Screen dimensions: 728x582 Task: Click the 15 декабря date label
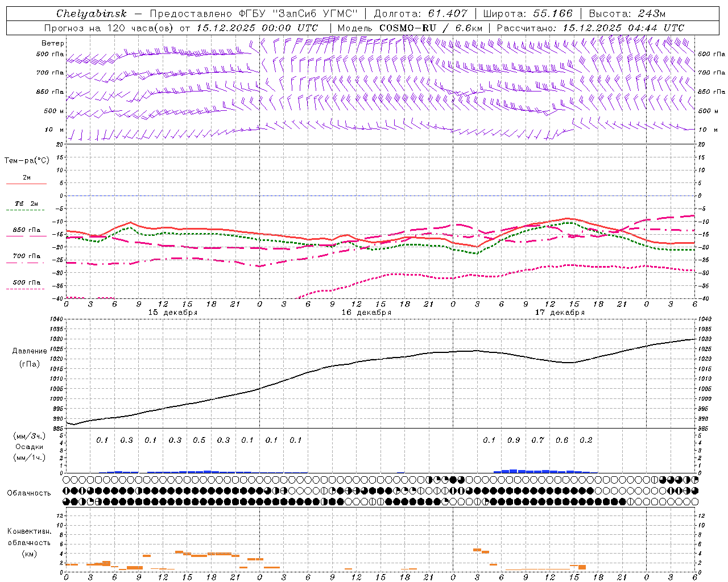coord(173,313)
